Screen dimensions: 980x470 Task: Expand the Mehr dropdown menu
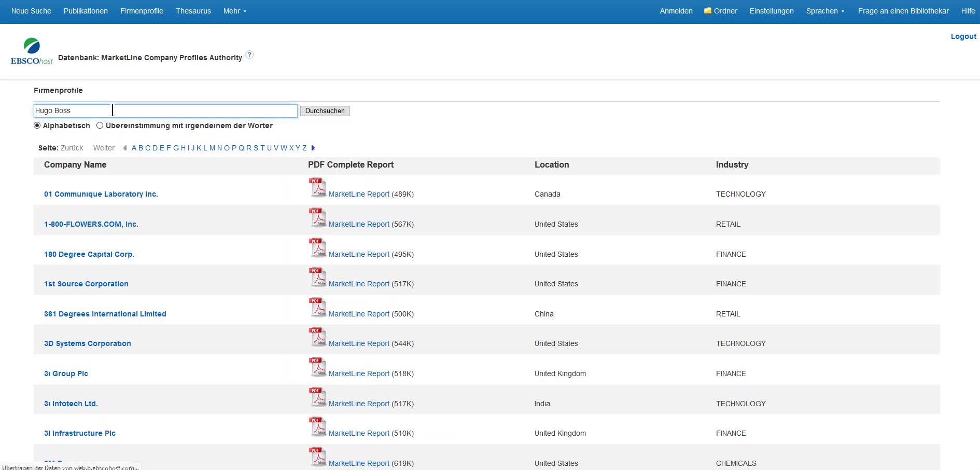pos(235,11)
